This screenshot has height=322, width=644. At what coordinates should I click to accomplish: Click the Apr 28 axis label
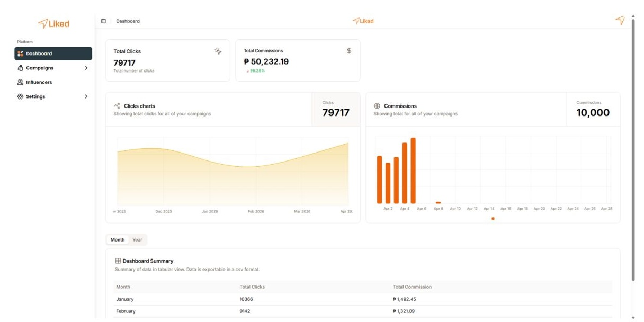point(606,209)
